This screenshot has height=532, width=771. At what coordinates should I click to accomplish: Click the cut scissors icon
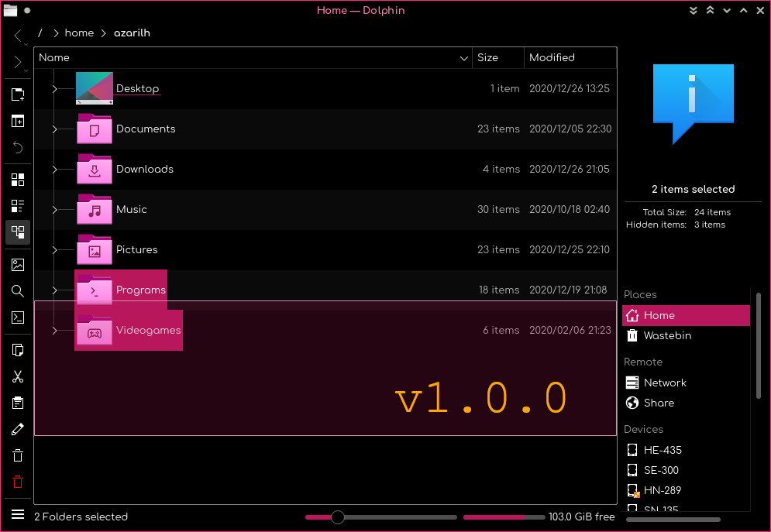pos(18,377)
